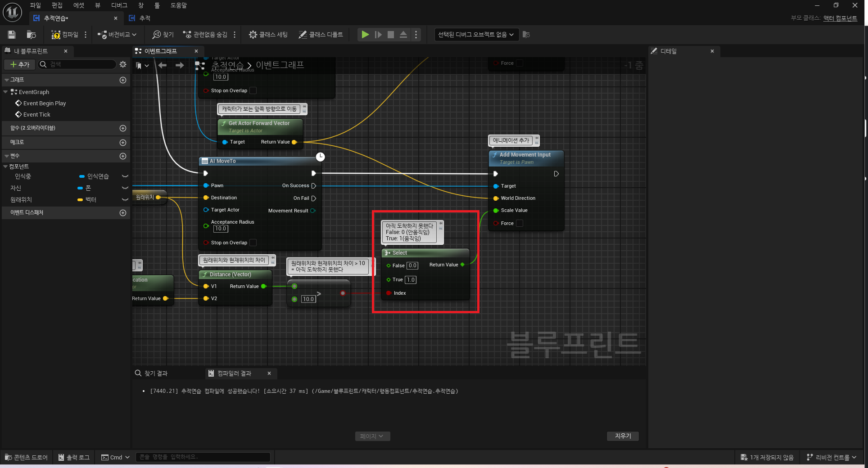Navigate forward in graph history
The image size is (868, 468).
point(179,66)
